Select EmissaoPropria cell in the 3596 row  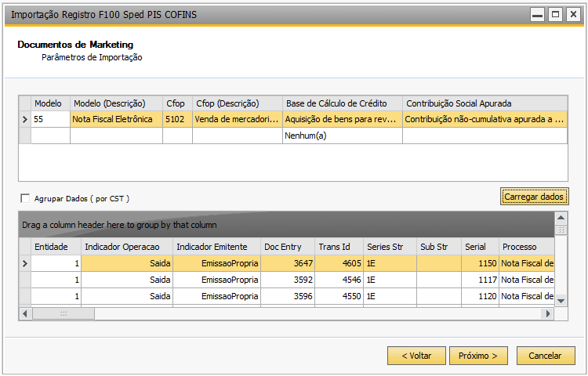[x=216, y=296]
